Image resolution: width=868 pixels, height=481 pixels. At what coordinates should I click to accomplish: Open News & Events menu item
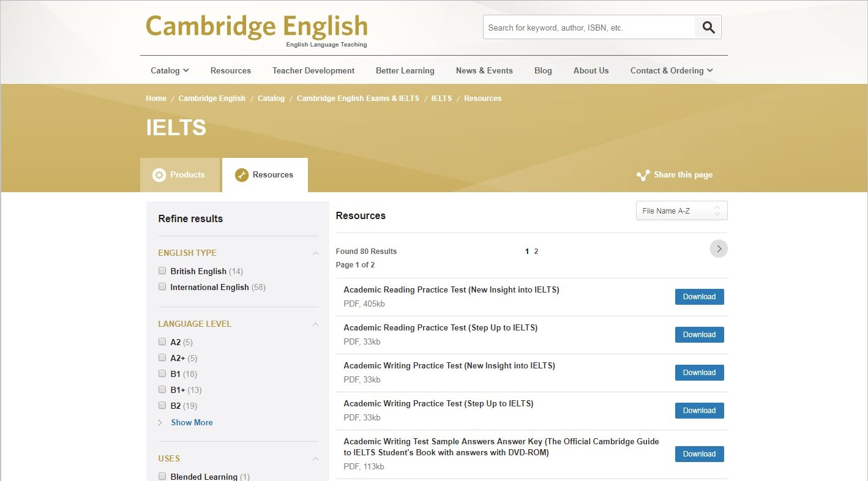pyautogui.click(x=484, y=70)
